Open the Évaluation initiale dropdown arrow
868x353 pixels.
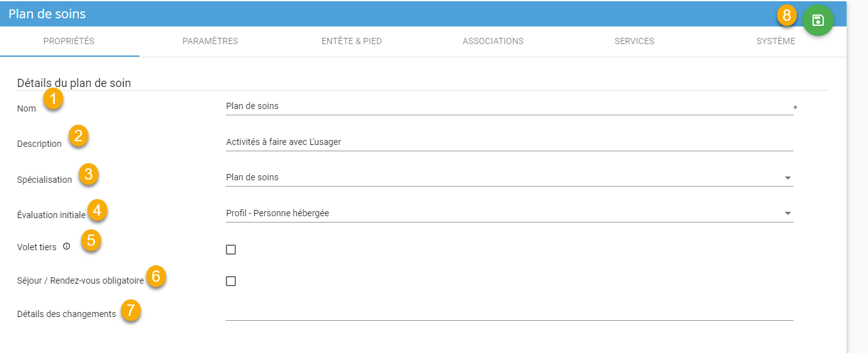coord(787,214)
